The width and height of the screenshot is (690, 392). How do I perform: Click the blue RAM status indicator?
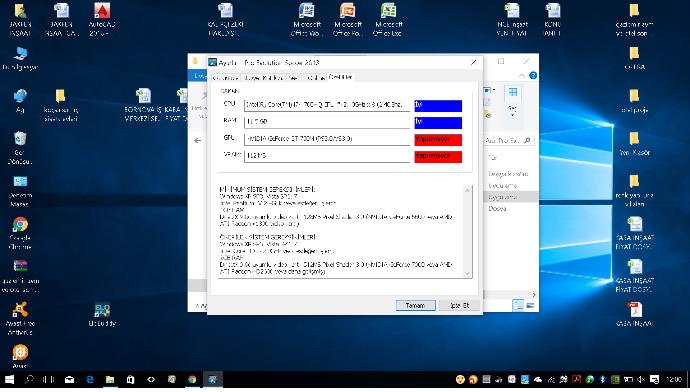(x=438, y=123)
